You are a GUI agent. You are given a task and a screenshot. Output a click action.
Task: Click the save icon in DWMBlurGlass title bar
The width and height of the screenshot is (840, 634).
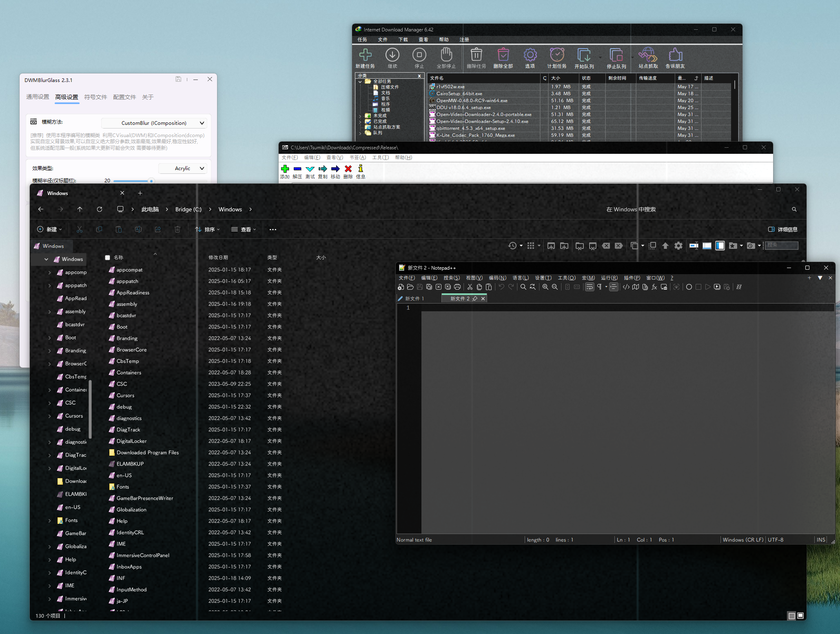pos(178,79)
